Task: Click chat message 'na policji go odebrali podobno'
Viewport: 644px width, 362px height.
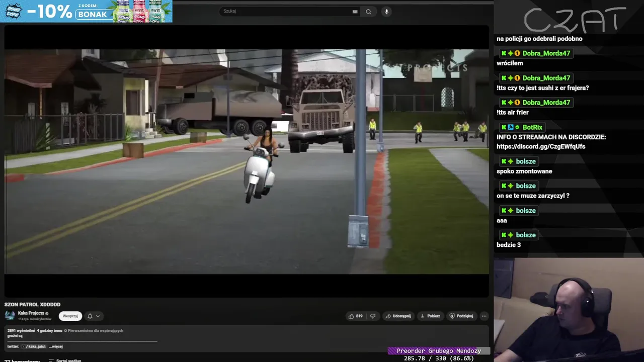Action: 539,39
